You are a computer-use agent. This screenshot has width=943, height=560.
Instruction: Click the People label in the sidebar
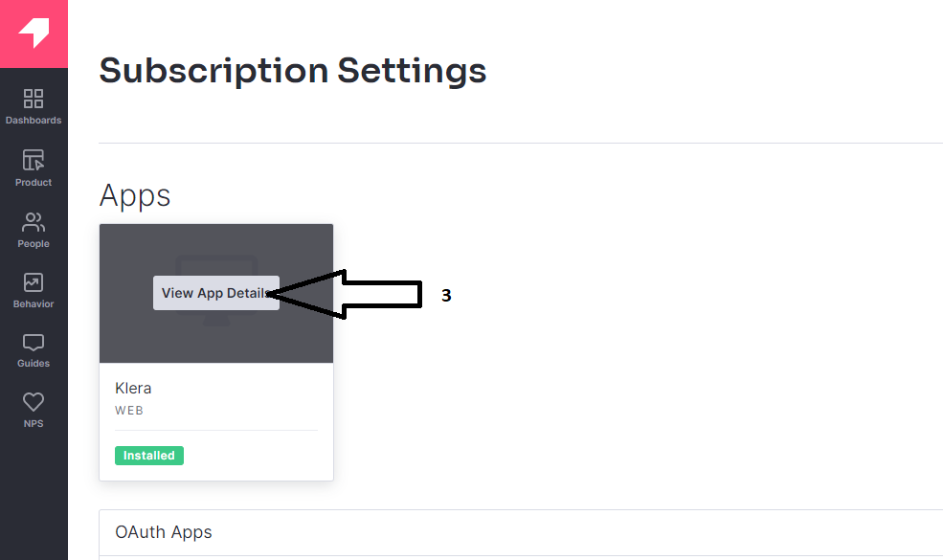coord(34,243)
